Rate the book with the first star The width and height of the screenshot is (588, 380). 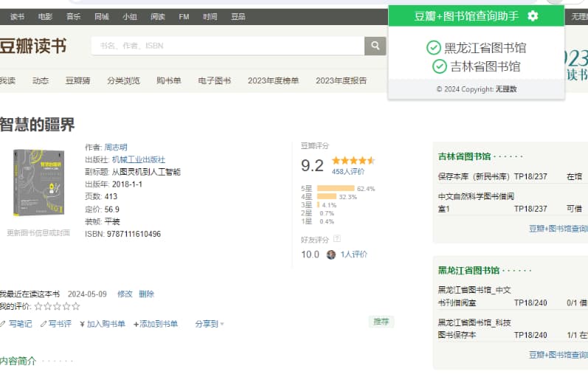point(38,306)
